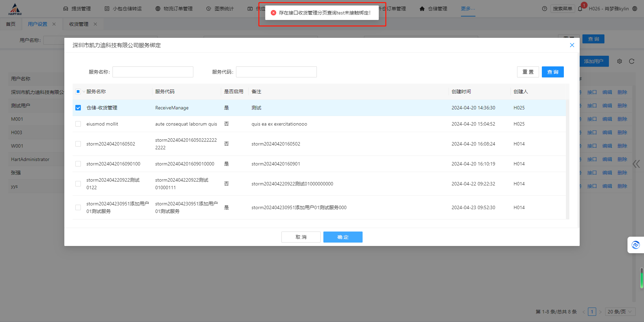Open the 20 条/页 page size dropdown

coord(620,312)
